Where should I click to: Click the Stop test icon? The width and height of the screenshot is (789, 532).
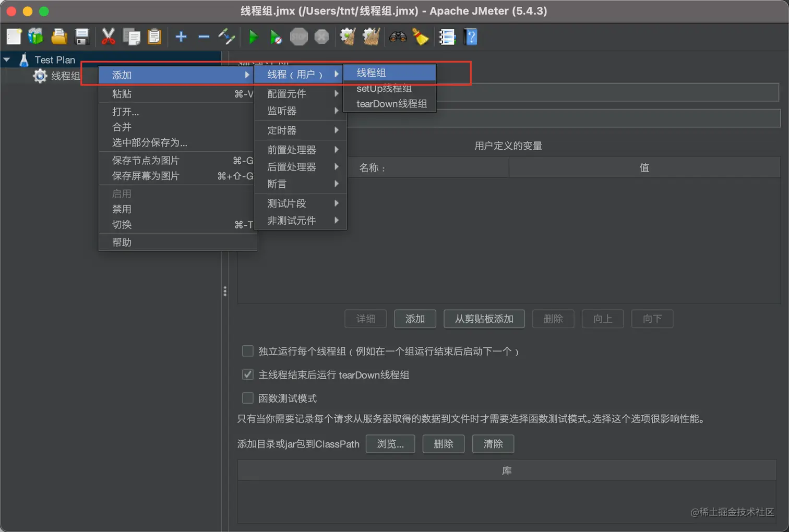point(299,37)
